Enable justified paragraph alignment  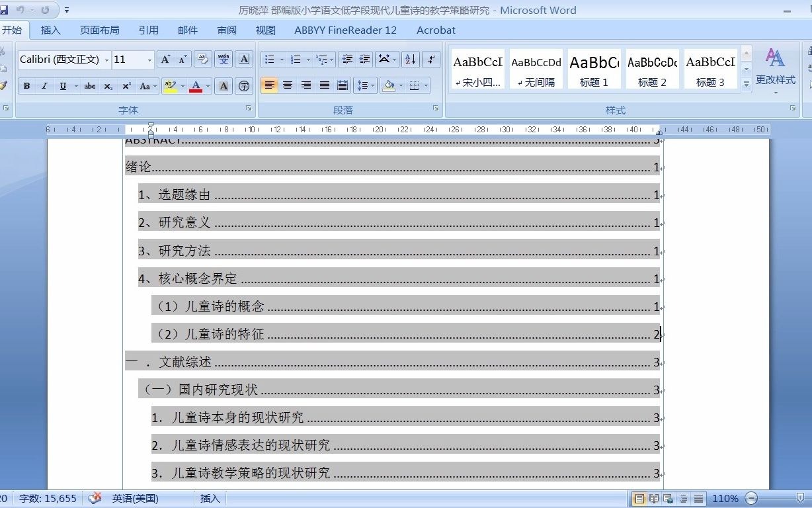(x=324, y=85)
